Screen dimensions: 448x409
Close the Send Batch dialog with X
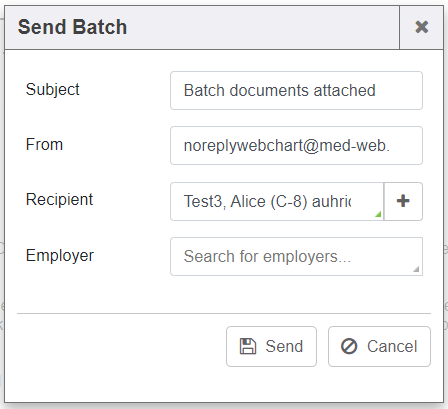pyautogui.click(x=421, y=27)
